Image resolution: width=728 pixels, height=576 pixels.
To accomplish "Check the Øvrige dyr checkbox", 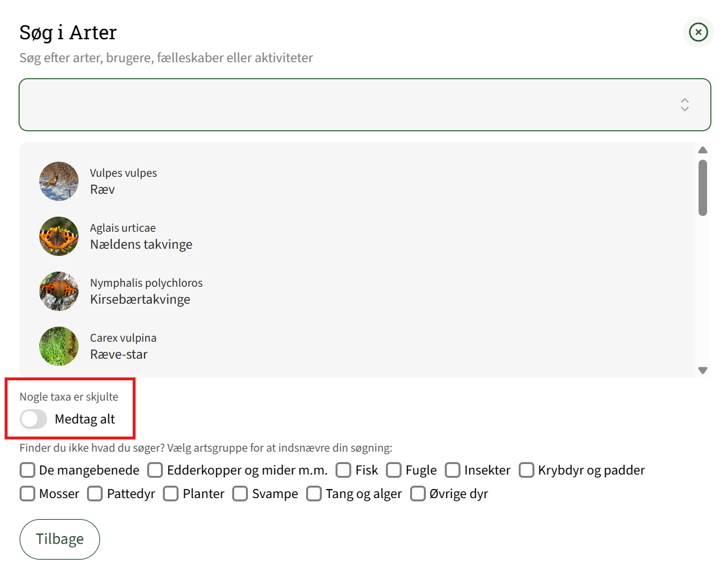I will (418, 494).
